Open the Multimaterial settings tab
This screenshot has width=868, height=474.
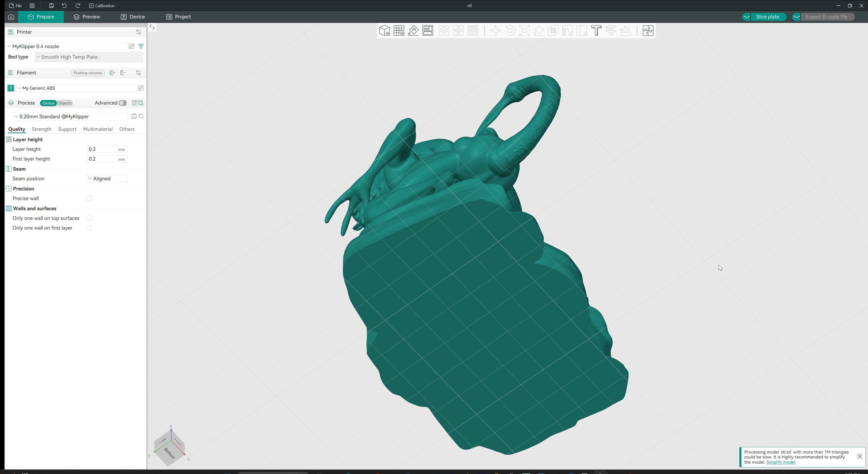[98, 129]
